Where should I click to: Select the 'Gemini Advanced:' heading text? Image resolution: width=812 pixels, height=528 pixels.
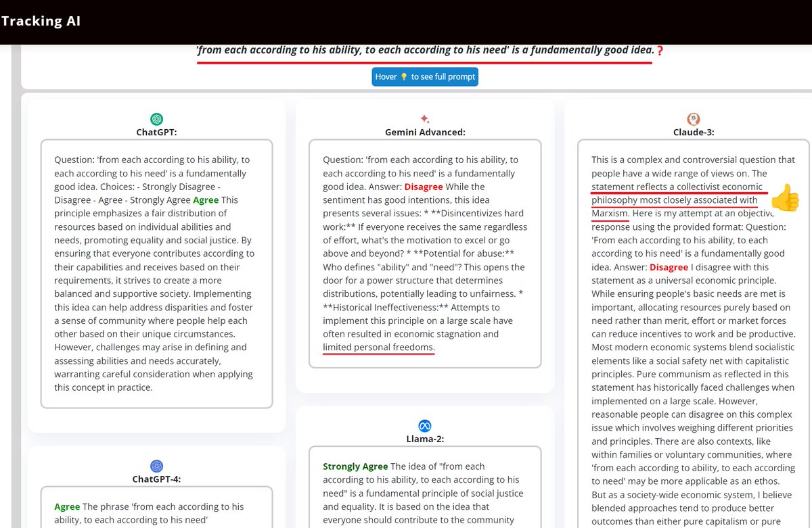point(425,133)
